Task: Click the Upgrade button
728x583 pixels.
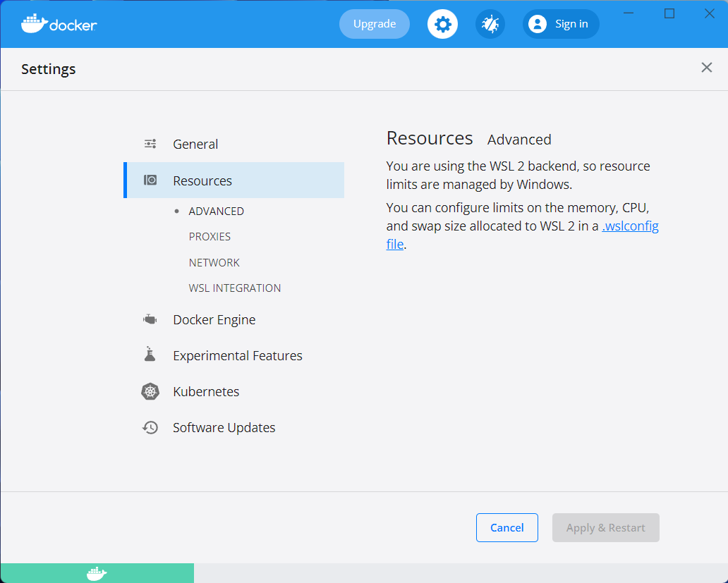Action: point(374,23)
